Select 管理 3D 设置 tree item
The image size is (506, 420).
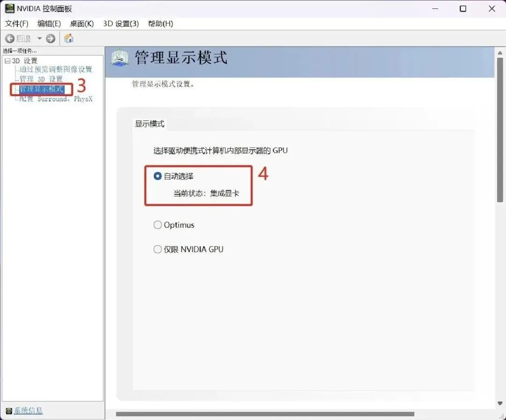pos(41,79)
